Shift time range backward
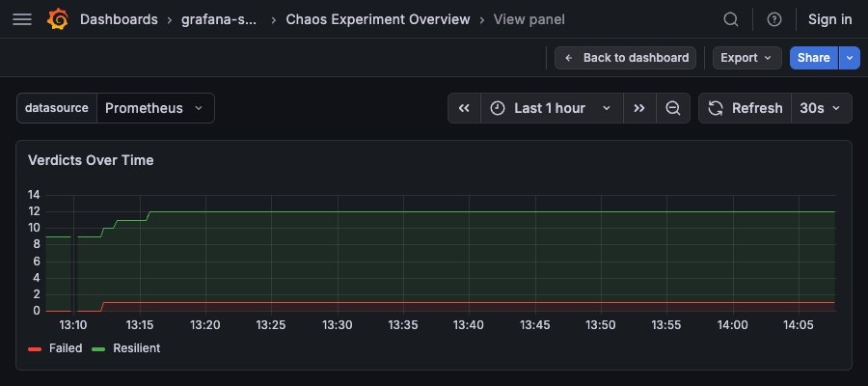868x386 pixels. [x=464, y=108]
